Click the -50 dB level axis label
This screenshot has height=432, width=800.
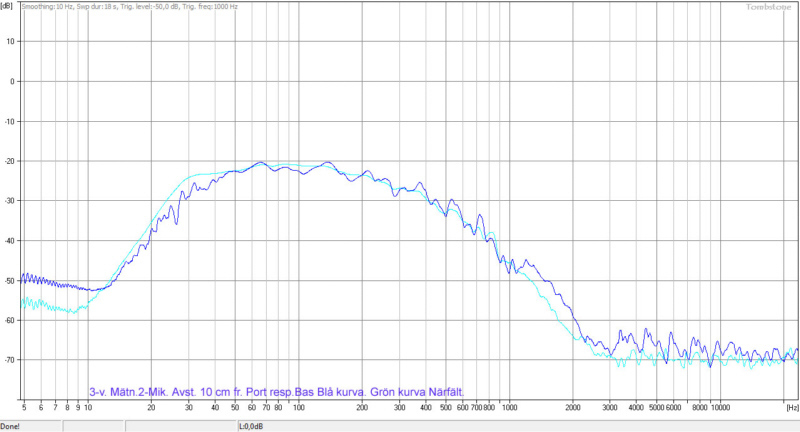pos(9,281)
